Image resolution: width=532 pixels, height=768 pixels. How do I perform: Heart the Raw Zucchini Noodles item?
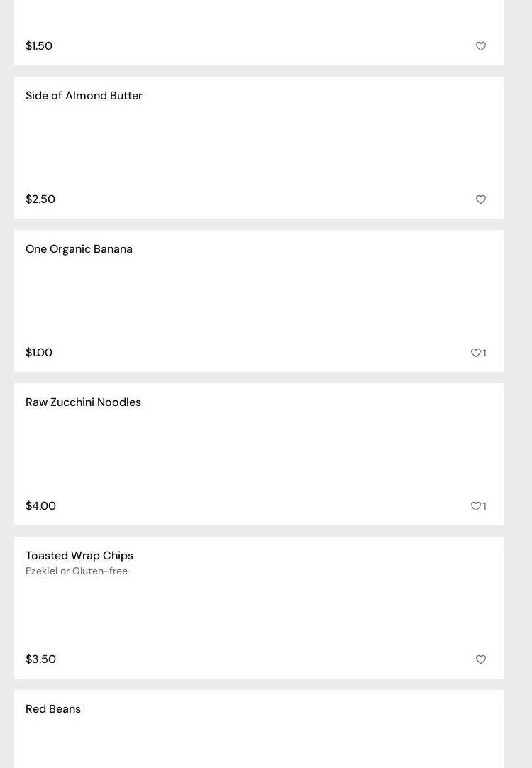click(476, 506)
